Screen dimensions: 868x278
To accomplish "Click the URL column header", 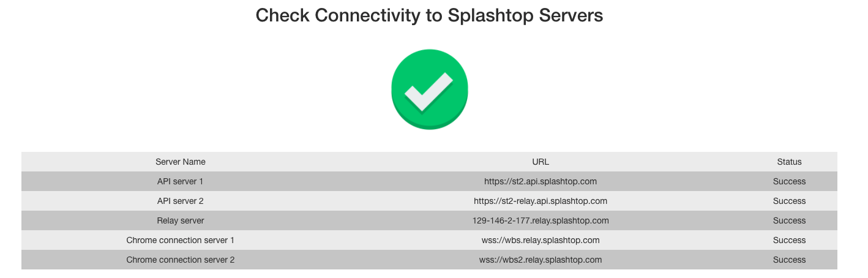I will pyautogui.click(x=541, y=162).
